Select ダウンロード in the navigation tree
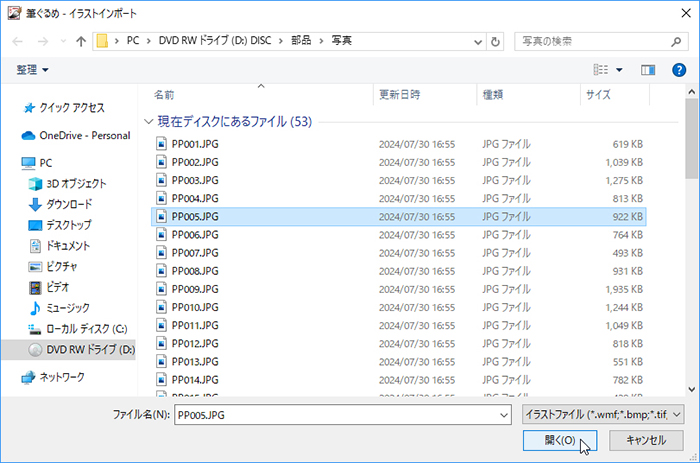The image size is (700, 463). [67, 204]
